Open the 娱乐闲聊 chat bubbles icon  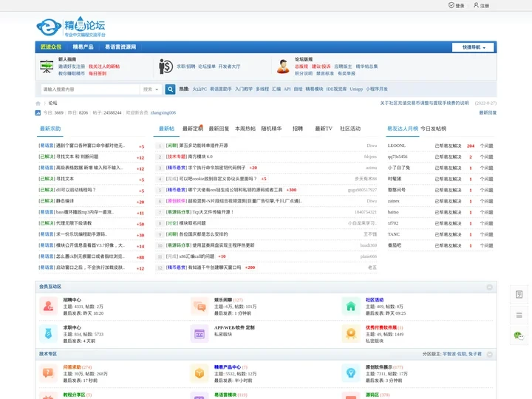click(199, 306)
